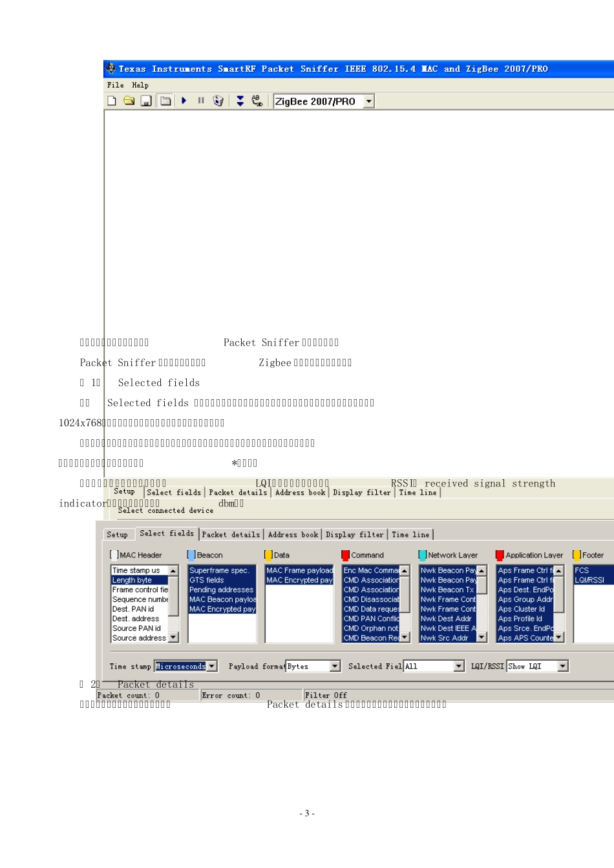The image size is (614, 868).
Task: Open Display filter tab beside active Select fields
Action: (x=355, y=535)
